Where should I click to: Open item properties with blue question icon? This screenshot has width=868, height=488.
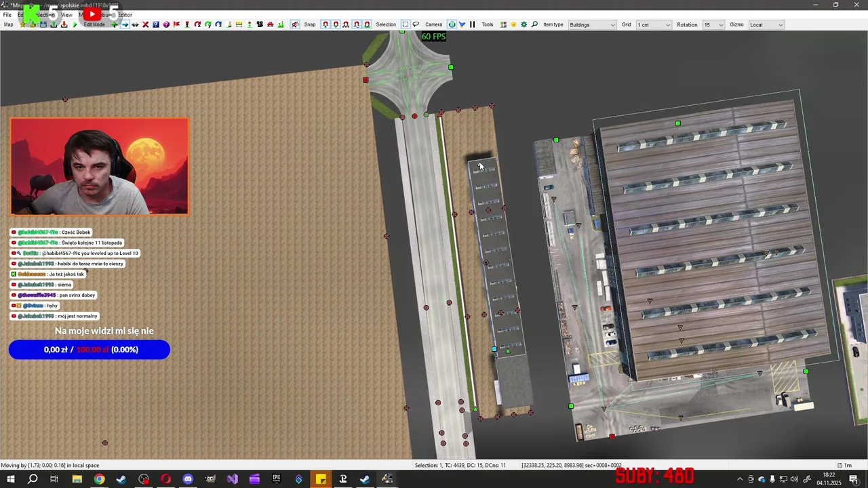(156, 24)
